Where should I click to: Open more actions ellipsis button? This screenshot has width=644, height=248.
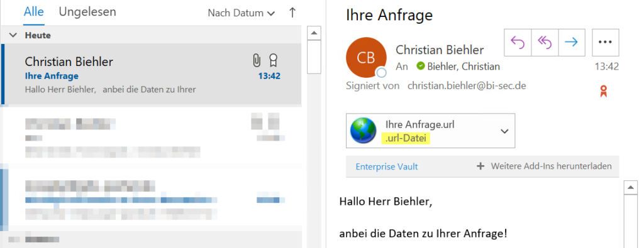pyautogui.click(x=605, y=42)
